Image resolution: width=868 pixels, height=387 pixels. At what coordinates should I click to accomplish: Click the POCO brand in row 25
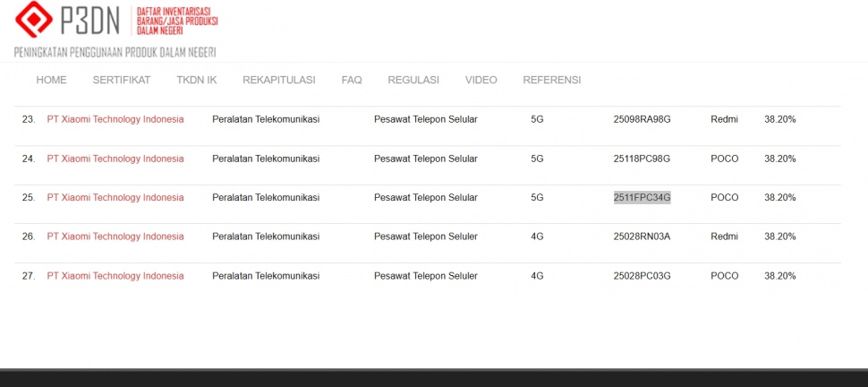coord(725,197)
